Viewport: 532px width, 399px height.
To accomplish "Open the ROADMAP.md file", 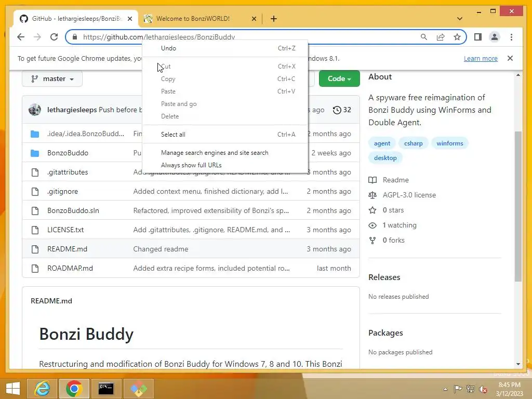I will [x=70, y=268].
